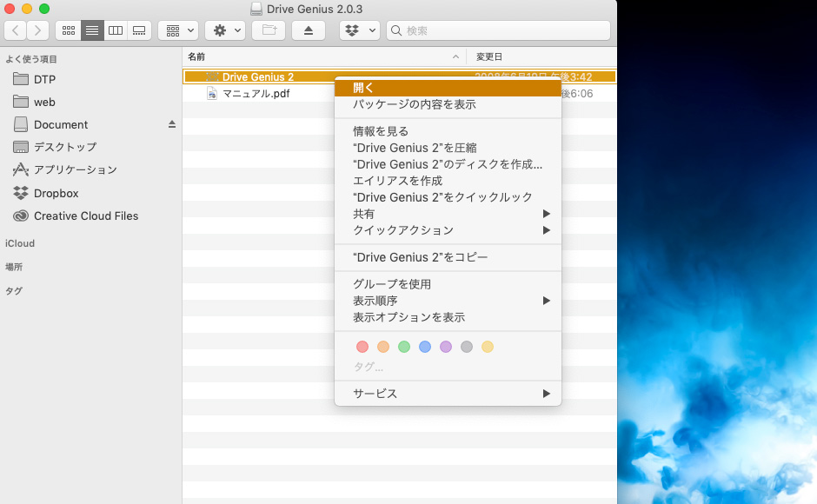Choose パッケージの内容を表示 from context menu
The width and height of the screenshot is (817, 504).
click(x=448, y=104)
